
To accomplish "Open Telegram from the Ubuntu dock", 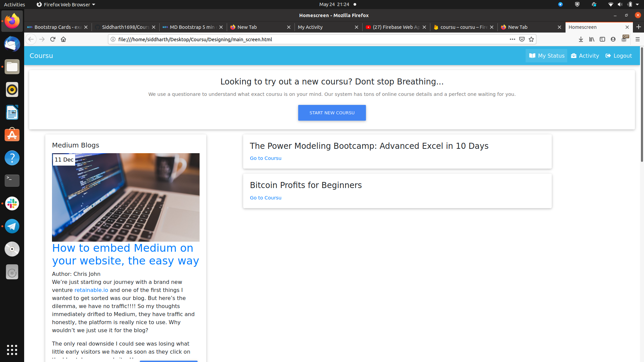I will coord(12,226).
